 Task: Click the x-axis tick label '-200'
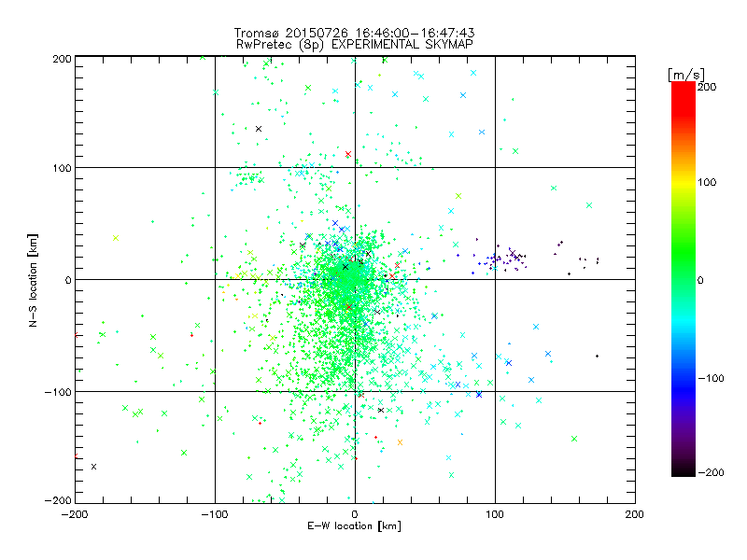75,514
